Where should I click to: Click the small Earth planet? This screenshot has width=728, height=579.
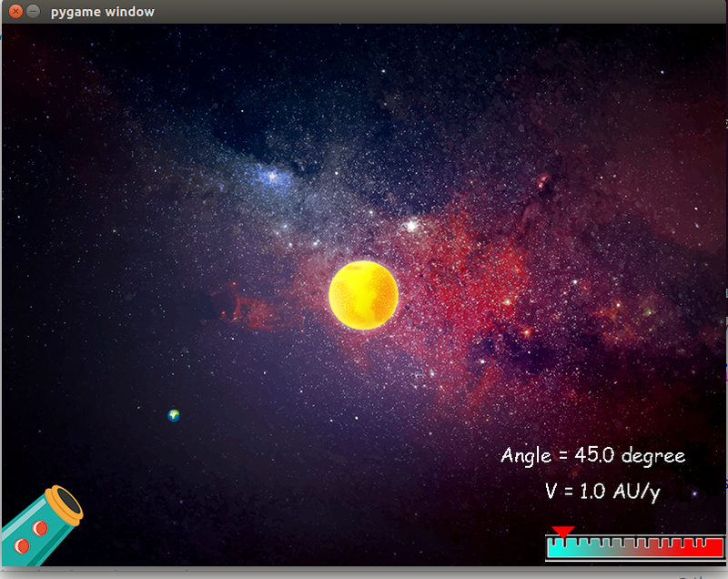click(174, 415)
